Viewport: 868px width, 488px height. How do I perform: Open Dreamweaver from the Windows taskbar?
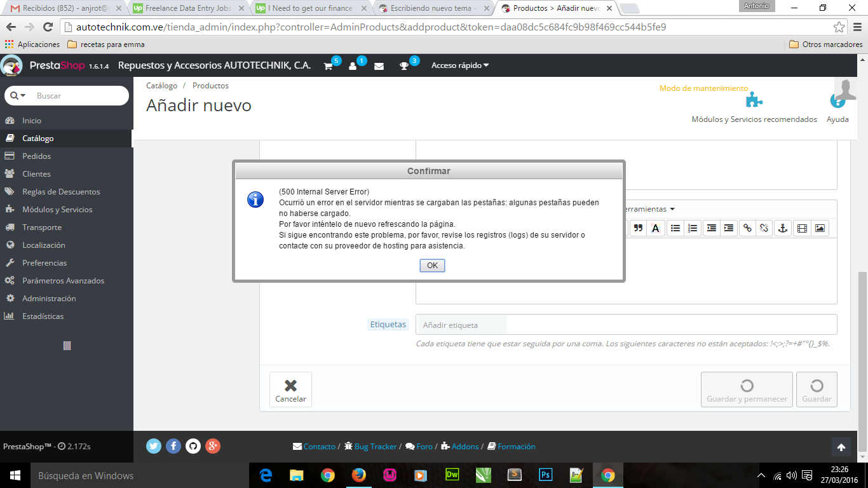pos(452,475)
